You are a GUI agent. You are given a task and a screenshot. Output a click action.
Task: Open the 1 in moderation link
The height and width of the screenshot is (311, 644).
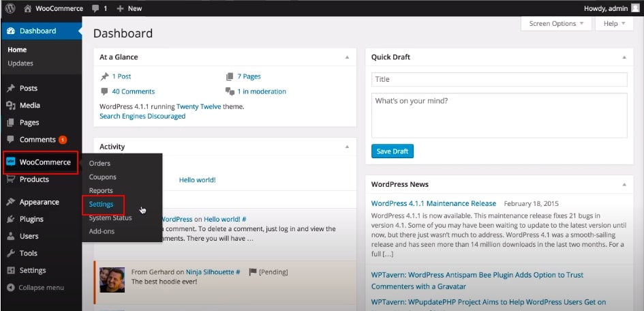click(x=262, y=91)
